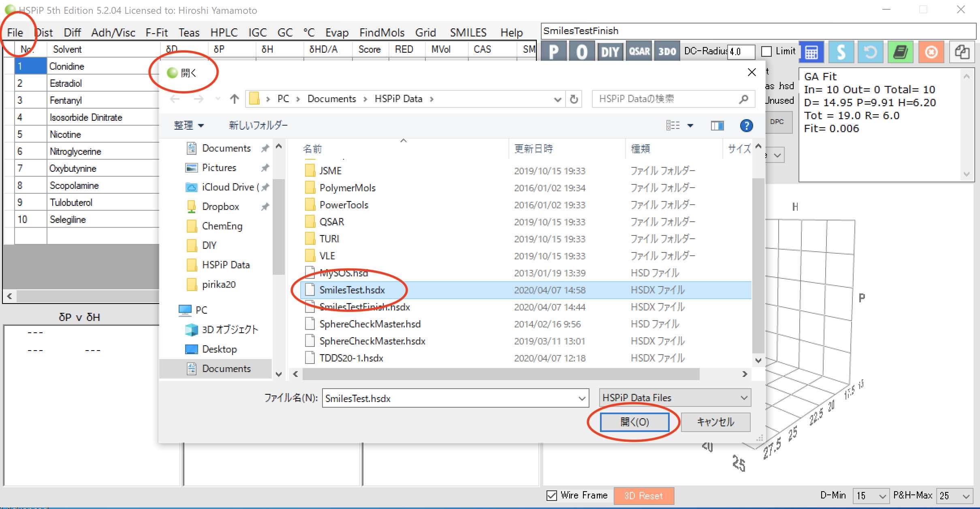Uncheck the Wire Frame checkbox
Image resolution: width=980 pixels, height=509 pixels.
[551, 495]
